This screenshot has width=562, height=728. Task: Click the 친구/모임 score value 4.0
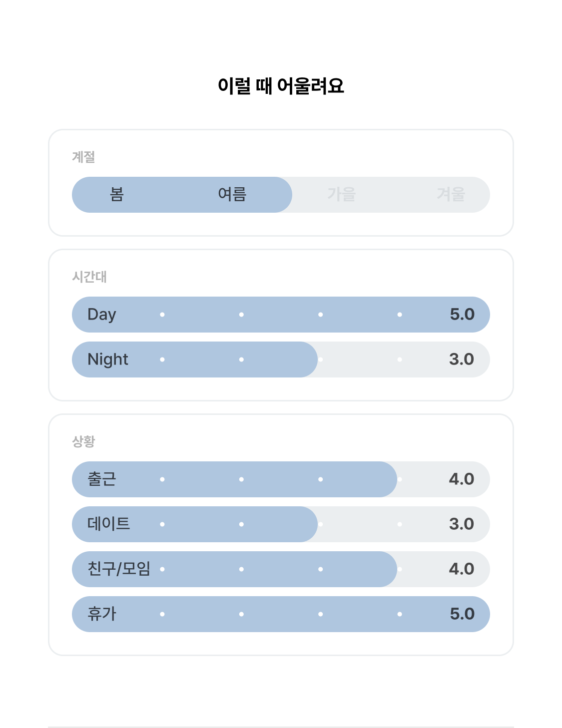(x=462, y=569)
